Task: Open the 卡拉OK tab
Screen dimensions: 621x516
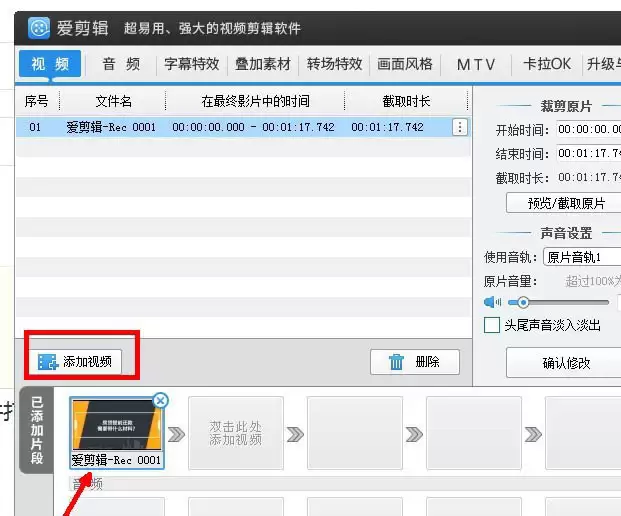Action: click(x=547, y=64)
